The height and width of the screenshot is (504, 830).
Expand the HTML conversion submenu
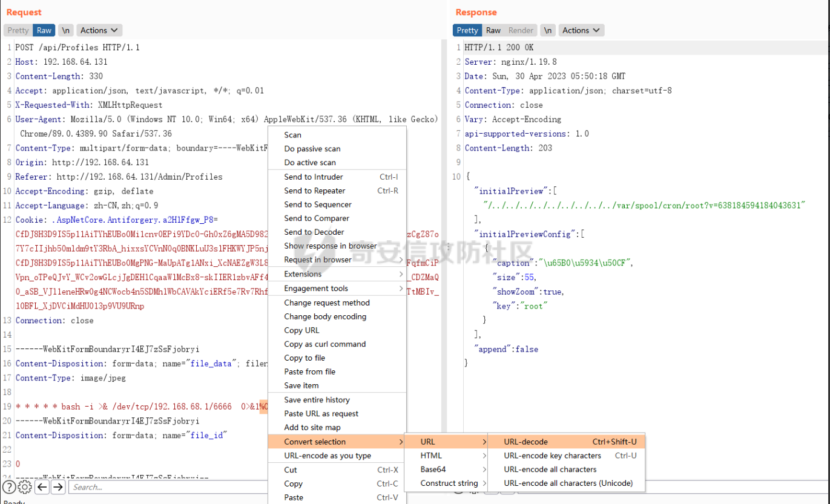(x=446, y=456)
